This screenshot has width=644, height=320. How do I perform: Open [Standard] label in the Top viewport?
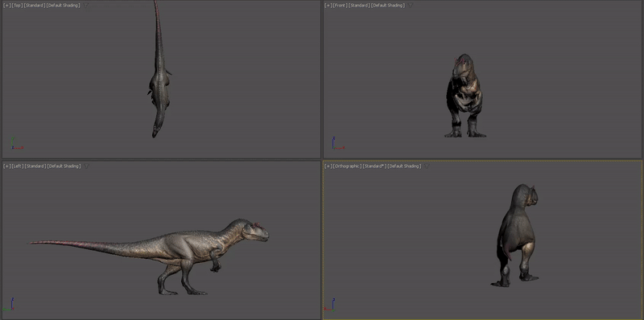pyautogui.click(x=35, y=6)
